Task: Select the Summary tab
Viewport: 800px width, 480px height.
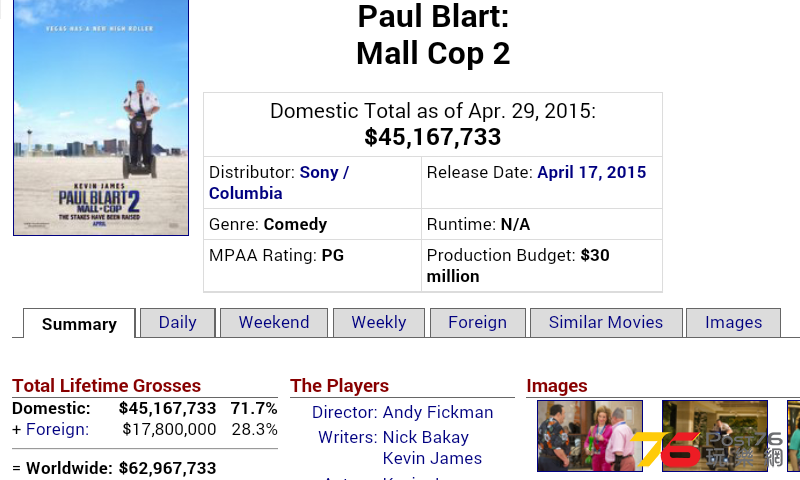Action: pos(79,323)
